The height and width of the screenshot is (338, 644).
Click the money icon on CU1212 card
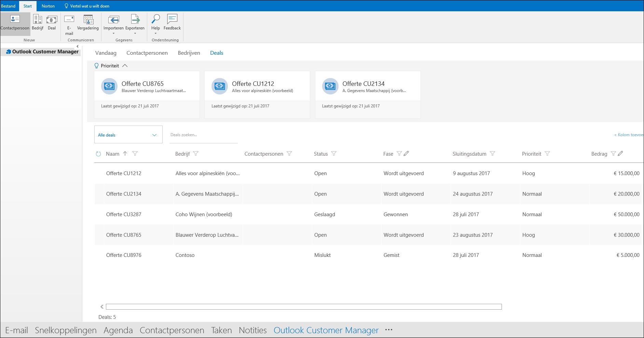pyautogui.click(x=220, y=86)
